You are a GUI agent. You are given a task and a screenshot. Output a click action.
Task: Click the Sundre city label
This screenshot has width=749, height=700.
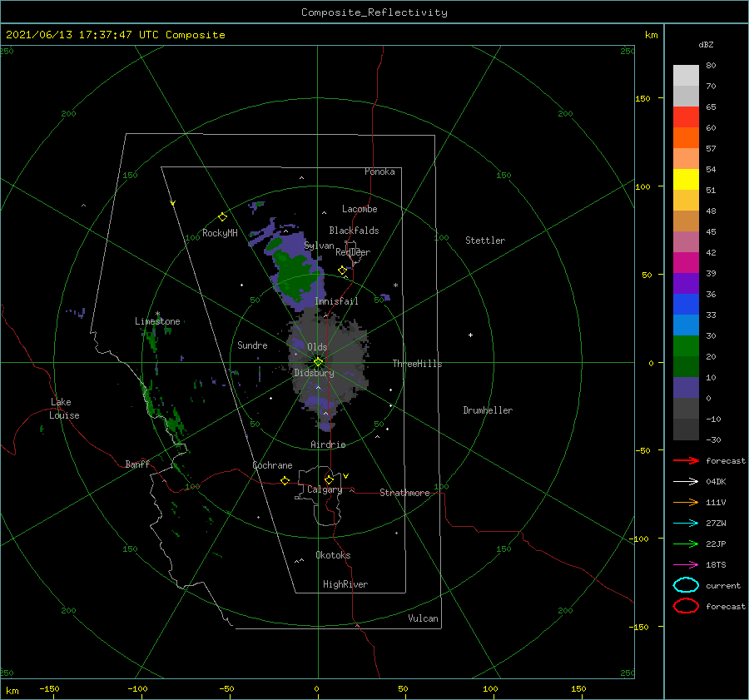tap(252, 345)
